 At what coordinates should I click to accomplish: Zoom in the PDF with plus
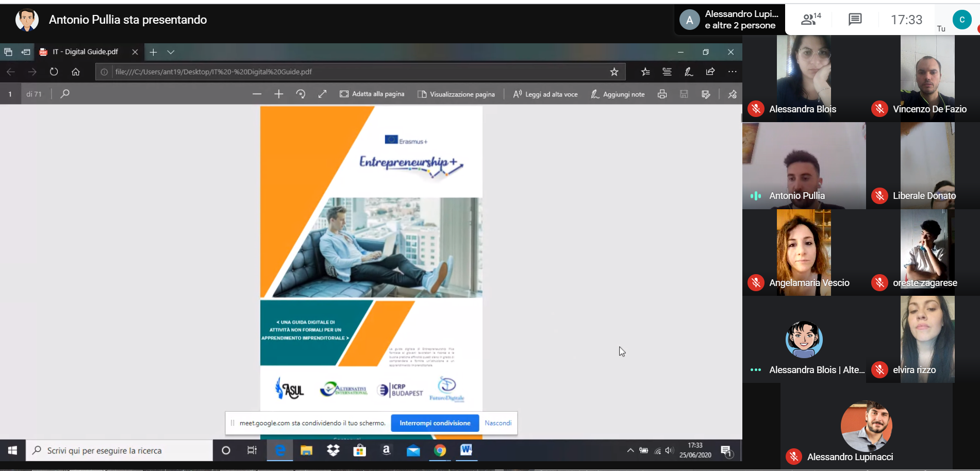tap(279, 94)
